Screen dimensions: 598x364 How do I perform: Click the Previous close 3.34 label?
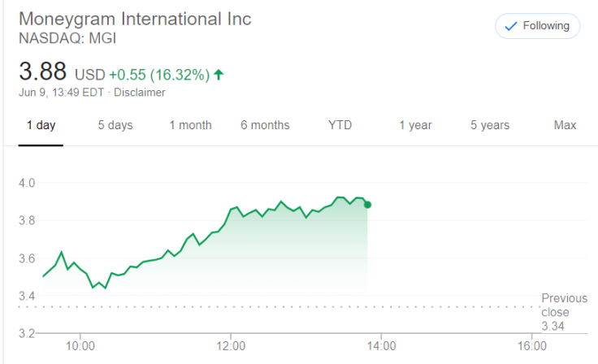(x=564, y=312)
